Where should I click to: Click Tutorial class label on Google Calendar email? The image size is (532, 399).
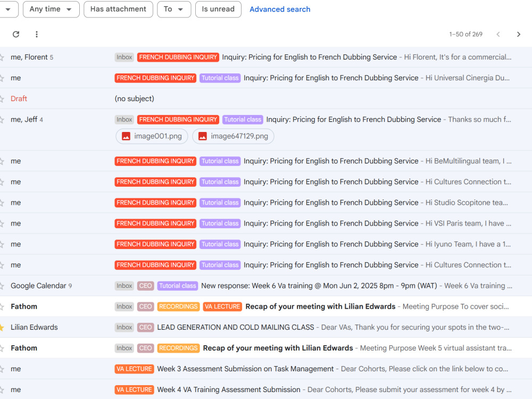click(x=178, y=286)
